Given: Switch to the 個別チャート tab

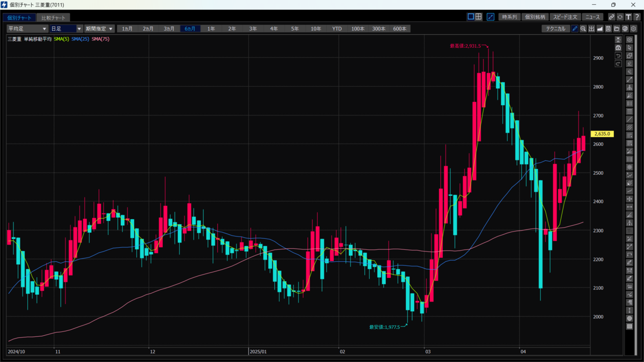Looking at the screenshot, I should [x=19, y=18].
